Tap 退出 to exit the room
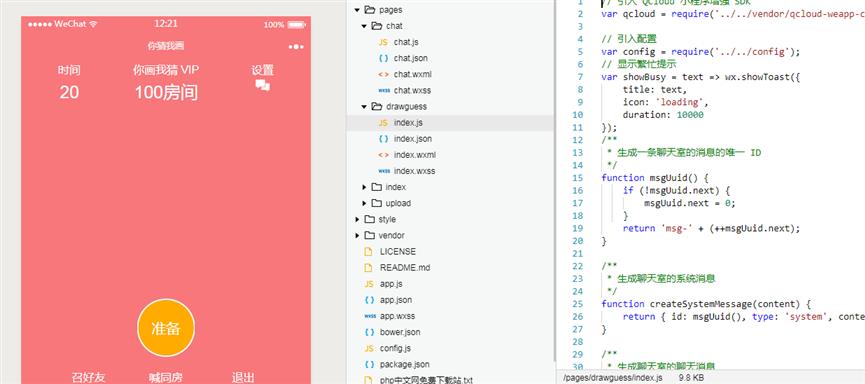Screen dimensions: 865x384 [x=243, y=377]
